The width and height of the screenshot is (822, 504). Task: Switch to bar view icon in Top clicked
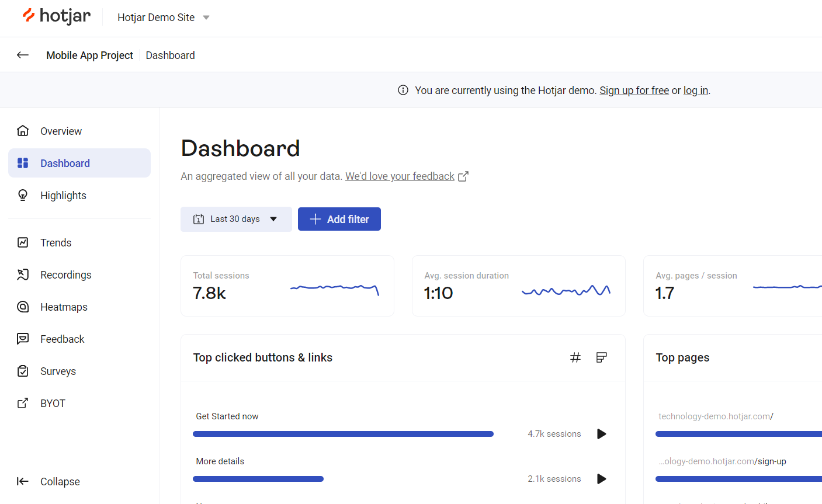click(x=602, y=357)
